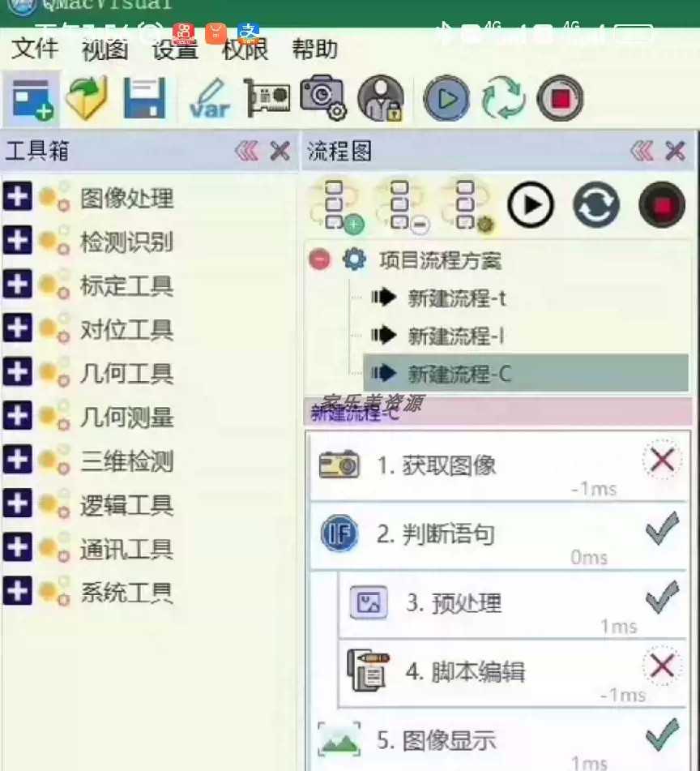
Task: Expand the 图像处理 toolbox category
Action: (18, 197)
